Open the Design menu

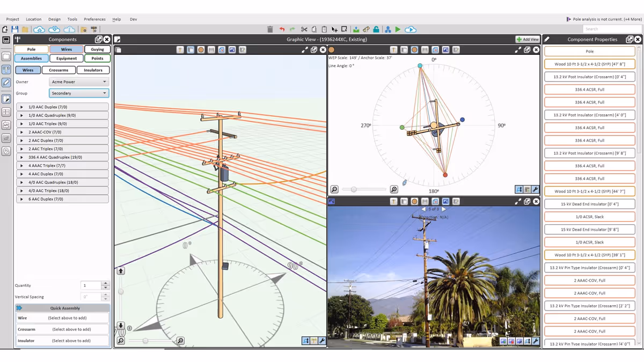pos(54,19)
